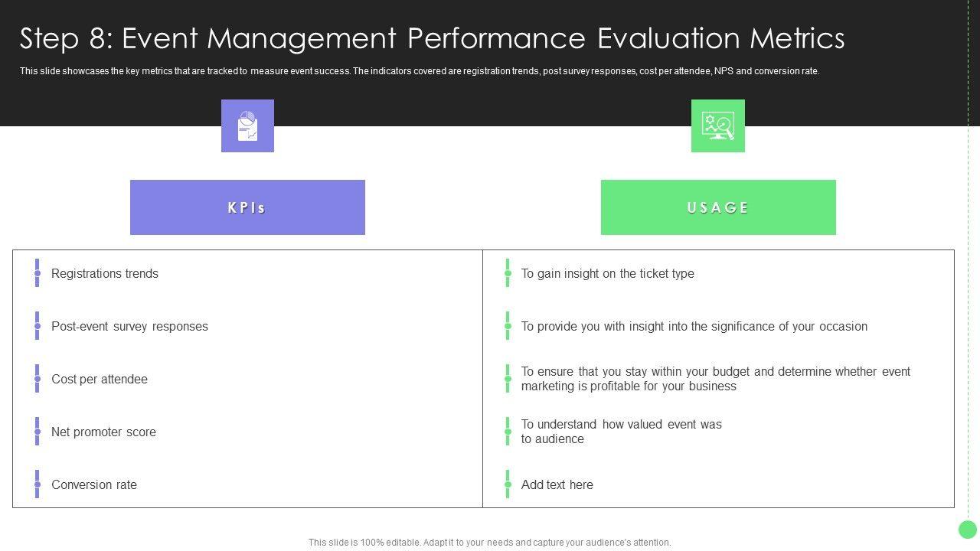Select the green USAGE header box
The height and width of the screenshot is (551, 980).
point(718,207)
